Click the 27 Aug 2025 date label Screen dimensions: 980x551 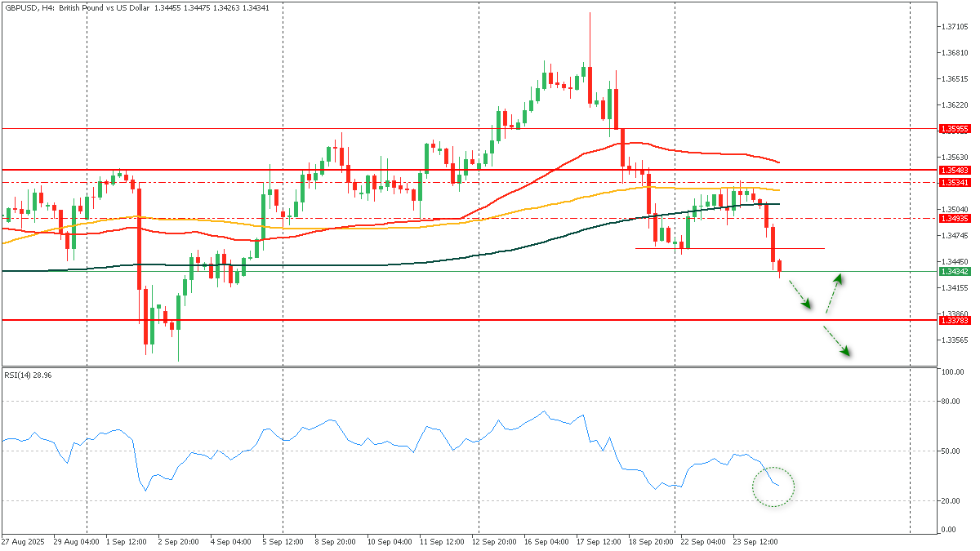pyautogui.click(x=22, y=541)
